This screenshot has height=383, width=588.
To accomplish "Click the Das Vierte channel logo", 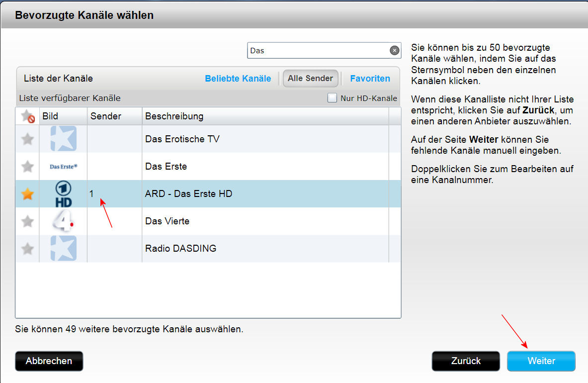I will [x=64, y=221].
